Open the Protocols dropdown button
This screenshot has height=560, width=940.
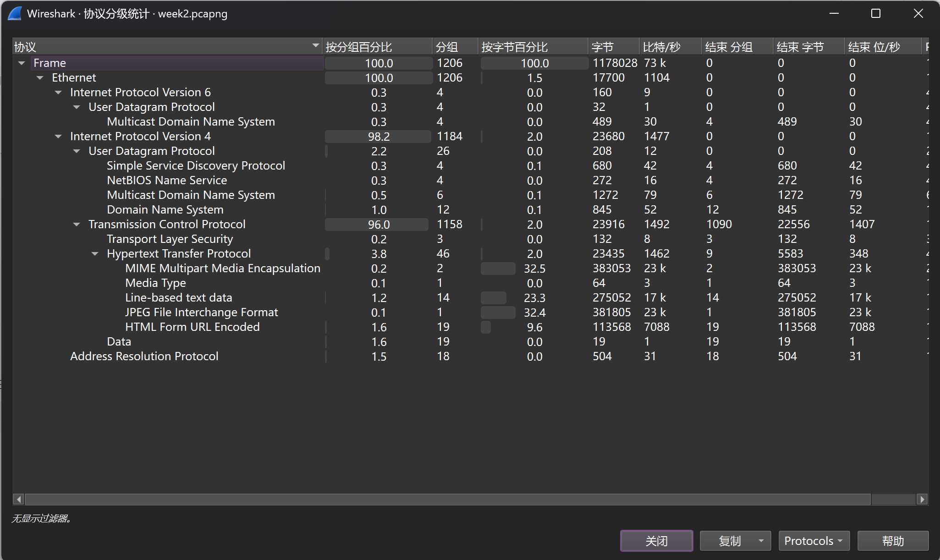[x=814, y=541]
